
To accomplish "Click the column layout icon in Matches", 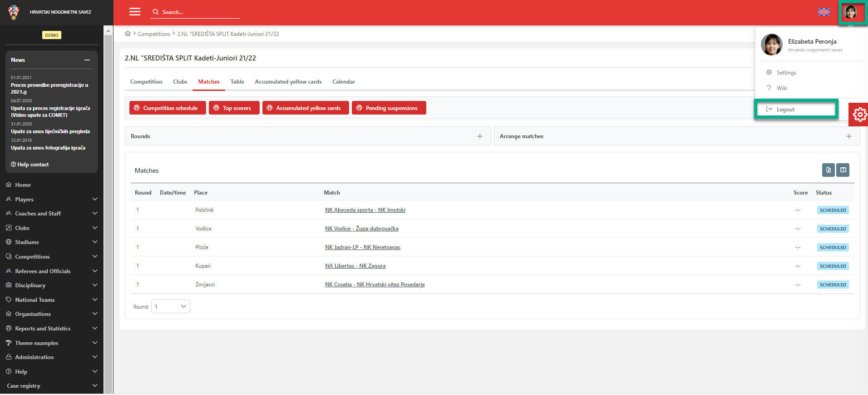I will pyautogui.click(x=843, y=170).
